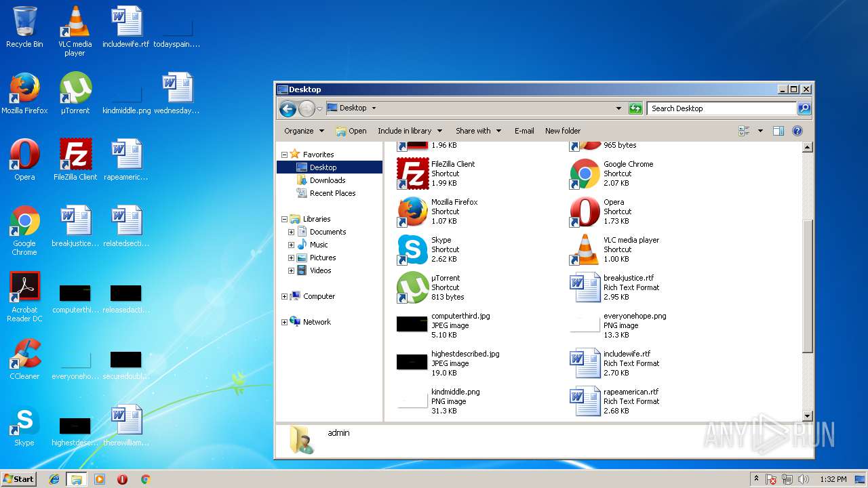868x488 pixels.
Task: Open recent locations dropdown arrow
Action: pyautogui.click(x=319, y=108)
